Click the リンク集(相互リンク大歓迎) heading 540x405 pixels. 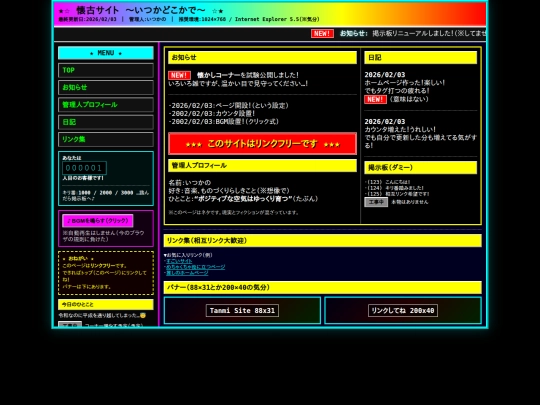[322, 240]
